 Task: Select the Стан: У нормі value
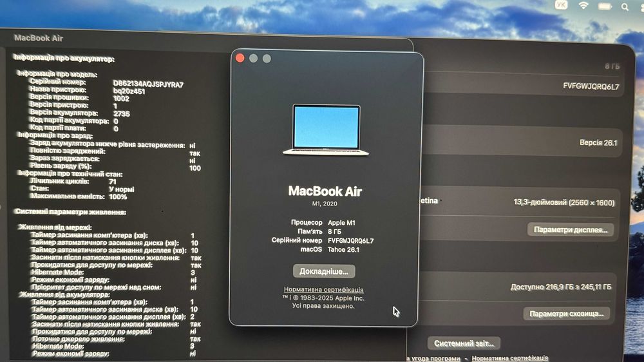(x=122, y=189)
